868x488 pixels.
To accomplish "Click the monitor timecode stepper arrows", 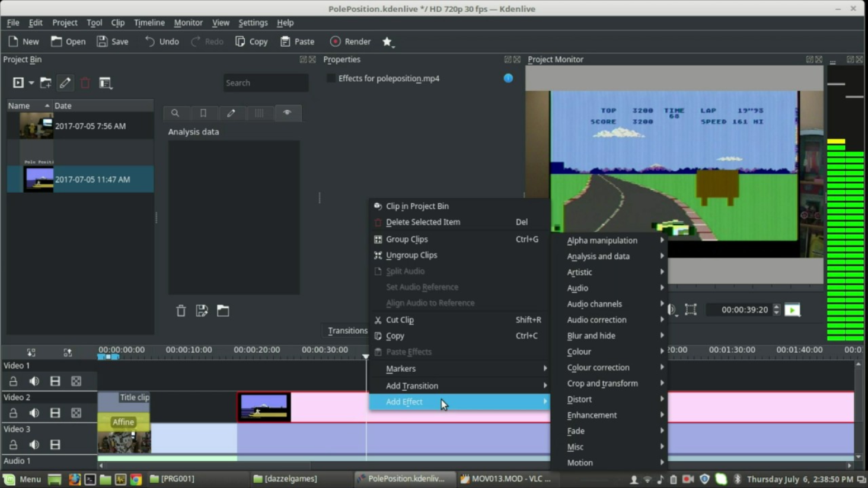I will point(776,310).
